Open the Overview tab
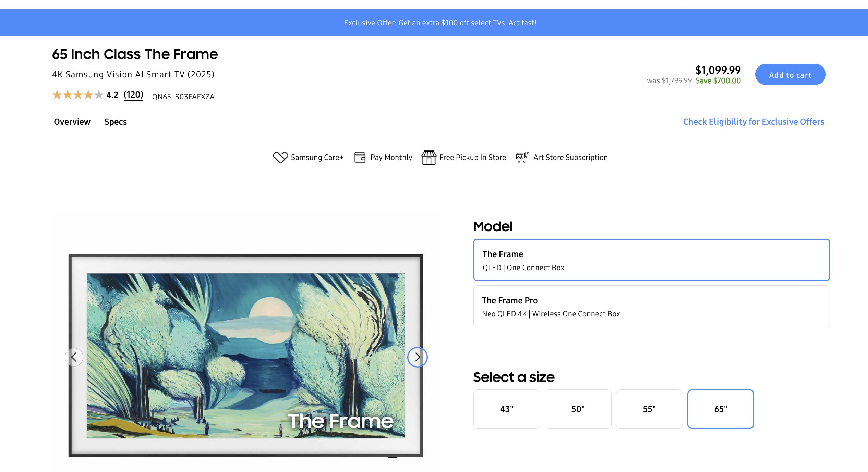 [x=72, y=122]
